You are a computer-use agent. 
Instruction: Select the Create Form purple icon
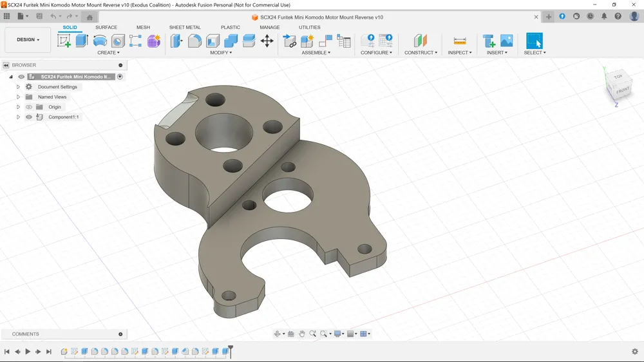154,41
